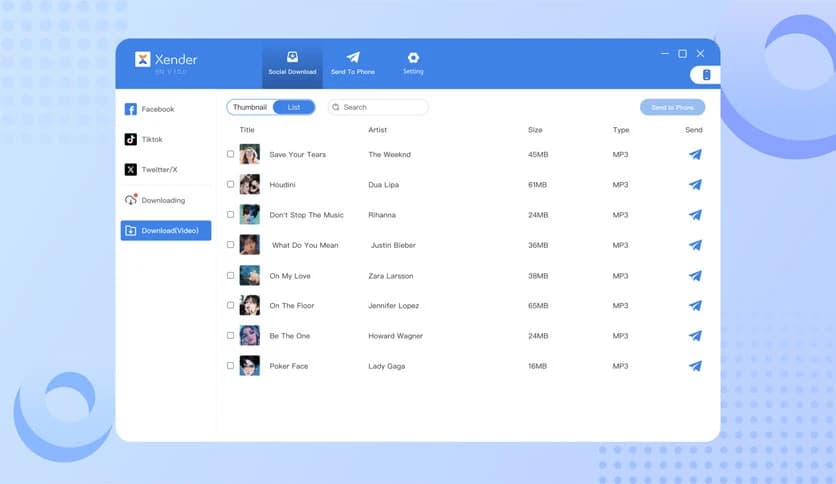Select the song title Houdini
The width and height of the screenshot is (836, 484).
[282, 185]
